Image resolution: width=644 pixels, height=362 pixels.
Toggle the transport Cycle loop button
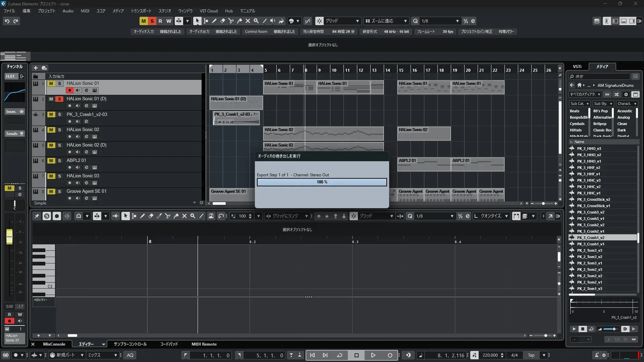339,355
